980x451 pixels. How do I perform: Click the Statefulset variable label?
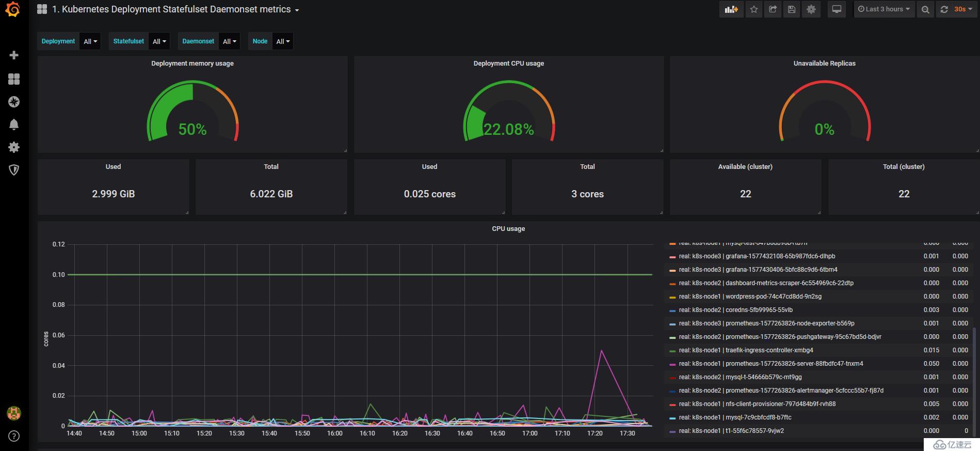tap(128, 41)
